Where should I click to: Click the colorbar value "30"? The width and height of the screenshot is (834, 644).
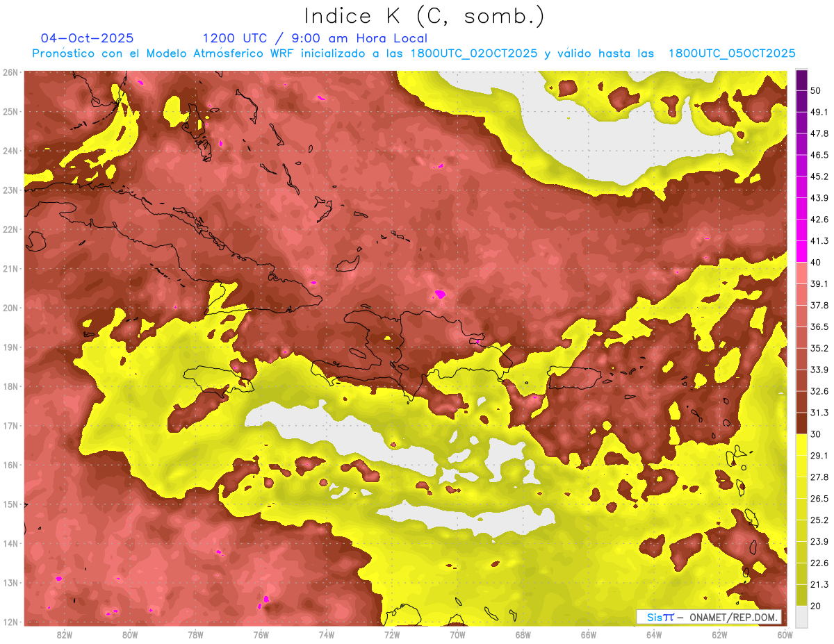point(815,434)
